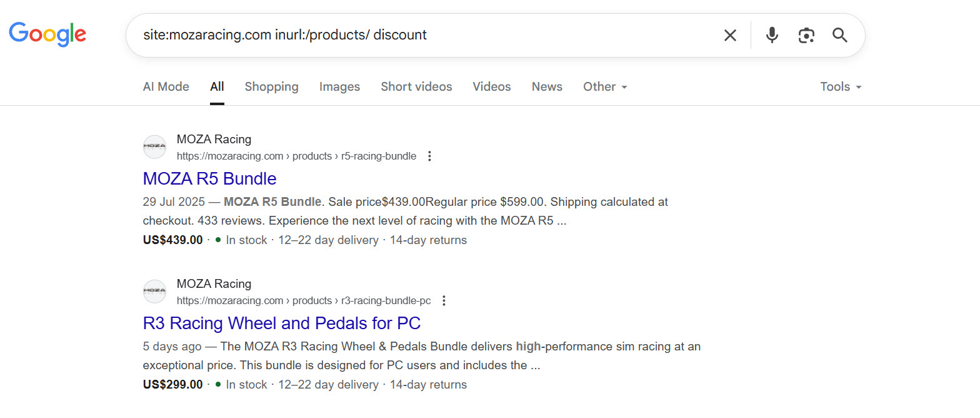Screen dimensions: 980x418
Task: Click the MOZA Racing favicon on first result
Action: click(x=154, y=146)
